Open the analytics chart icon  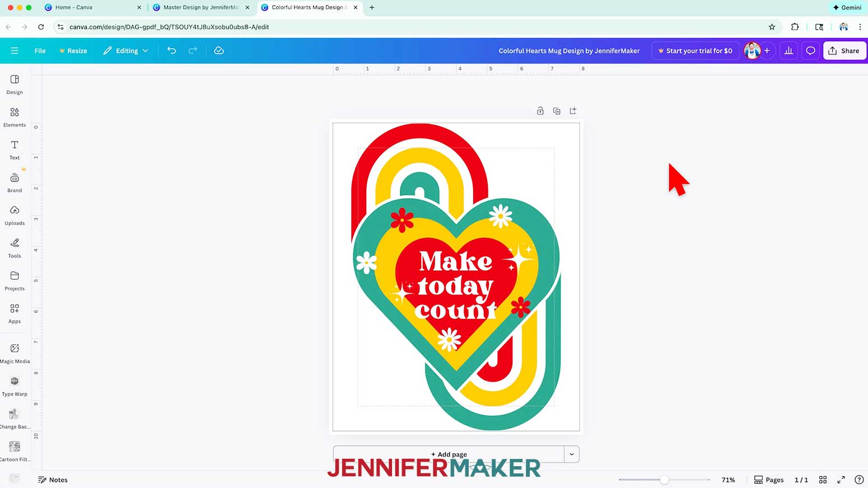coord(788,50)
